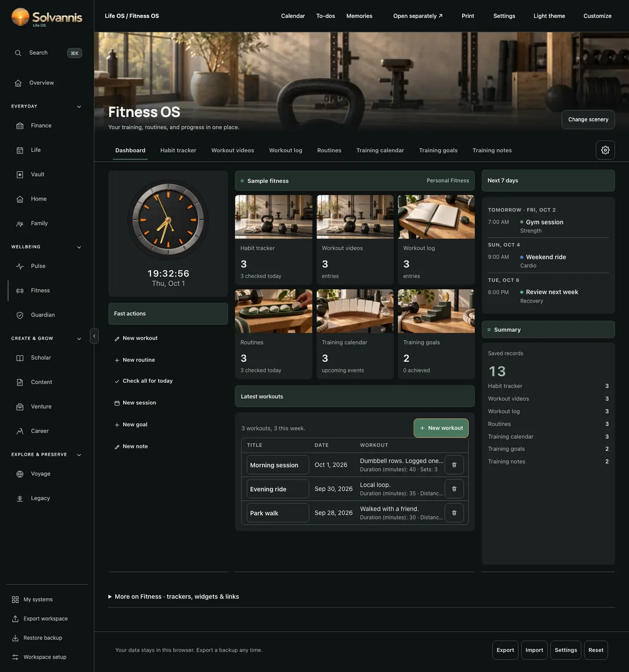The image size is (629, 672).
Task: Switch to Light theme
Action: tap(549, 16)
